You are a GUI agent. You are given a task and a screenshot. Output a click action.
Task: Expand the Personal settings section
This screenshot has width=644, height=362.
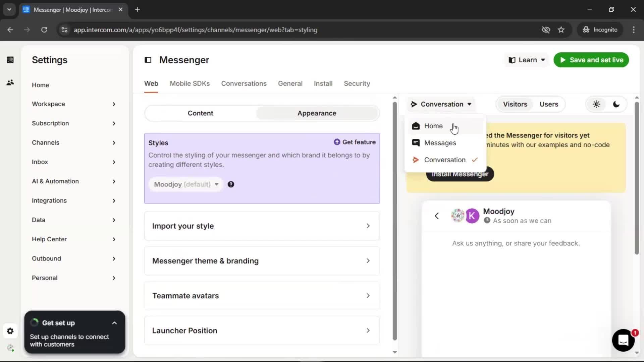pyautogui.click(x=74, y=278)
